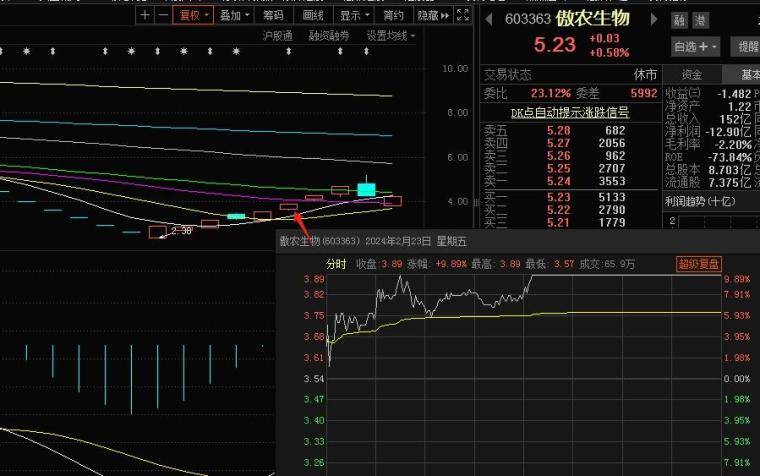Click 买三 price 5.21
Image resolution: width=760 pixels, height=476 pixels.
click(558, 222)
